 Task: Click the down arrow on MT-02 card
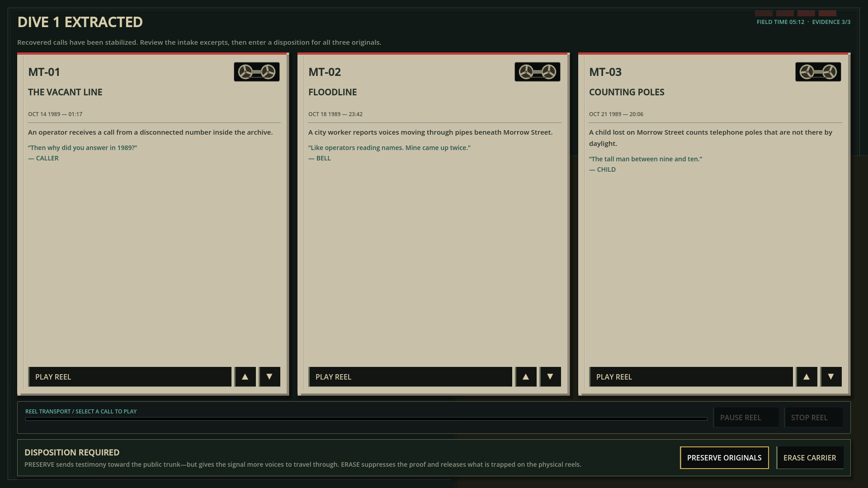550,377
